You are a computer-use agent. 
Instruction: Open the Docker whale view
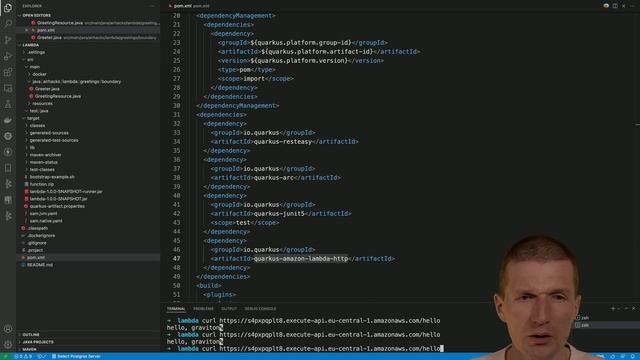[8, 120]
